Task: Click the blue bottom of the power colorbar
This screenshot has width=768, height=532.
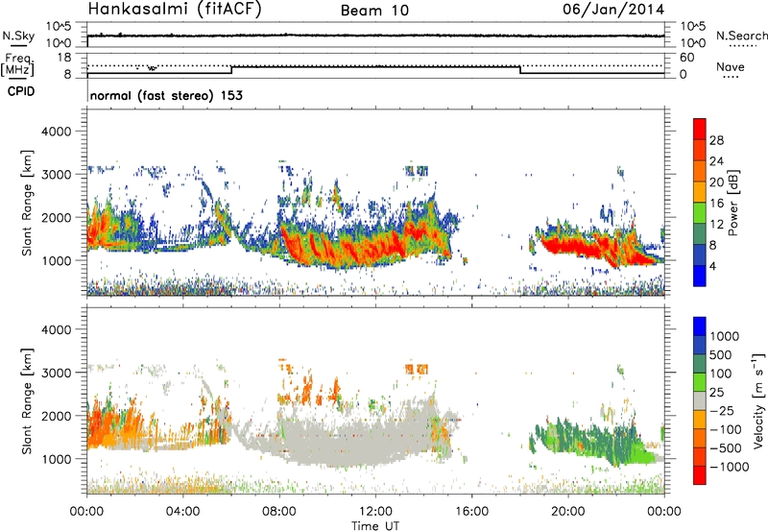Action: click(700, 276)
